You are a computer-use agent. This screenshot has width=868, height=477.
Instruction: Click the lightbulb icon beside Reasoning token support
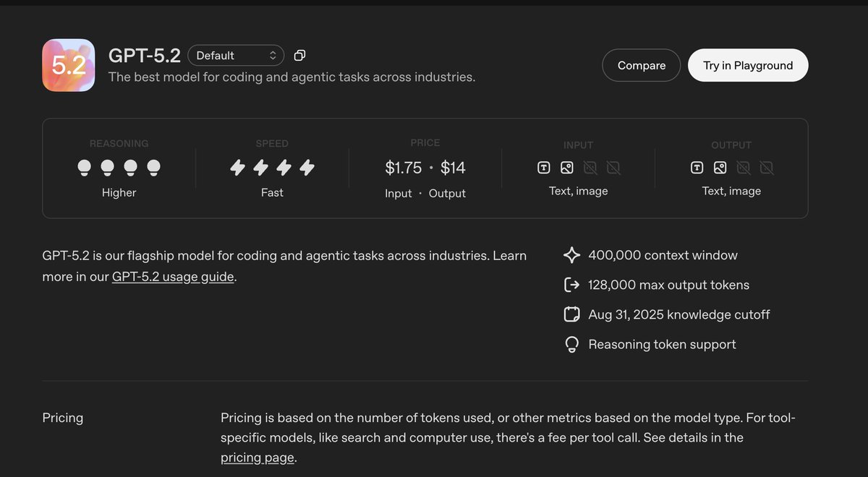571,345
